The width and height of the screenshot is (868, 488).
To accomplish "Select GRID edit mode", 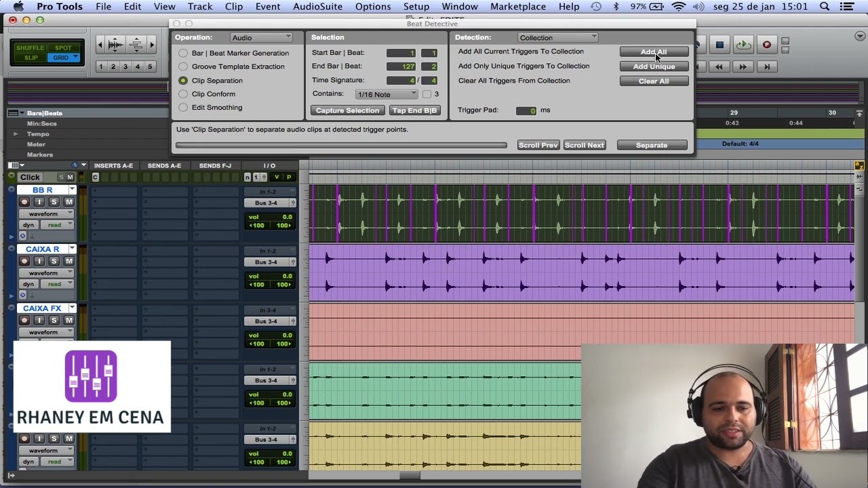I will tap(63, 58).
